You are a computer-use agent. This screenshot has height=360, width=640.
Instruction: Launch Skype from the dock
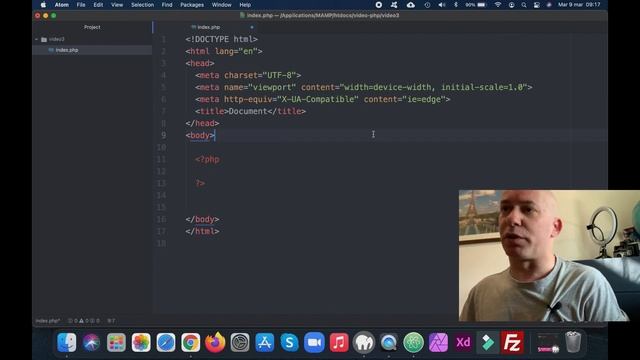(289, 342)
